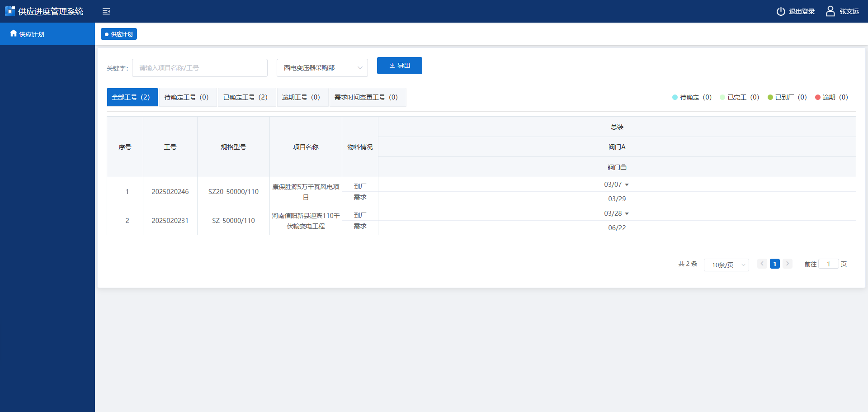The height and width of the screenshot is (412, 868).
Task: Focus the keyword search input field
Action: (200, 68)
